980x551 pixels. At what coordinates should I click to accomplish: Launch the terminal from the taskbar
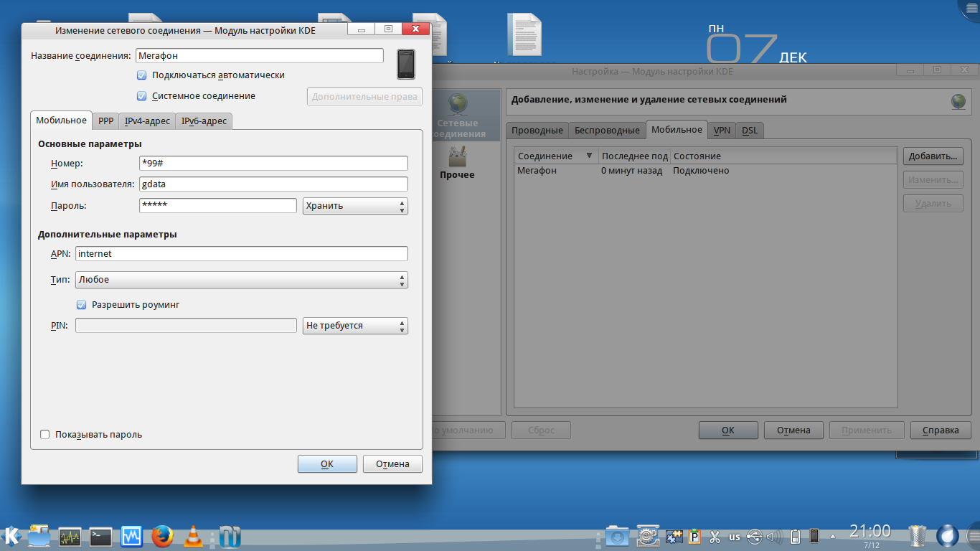tap(100, 536)
